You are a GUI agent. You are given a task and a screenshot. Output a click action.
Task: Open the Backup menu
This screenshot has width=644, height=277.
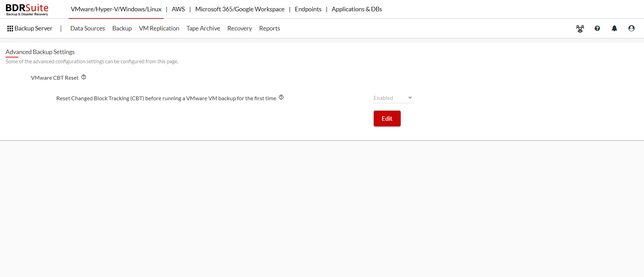[x=122, y=28]
